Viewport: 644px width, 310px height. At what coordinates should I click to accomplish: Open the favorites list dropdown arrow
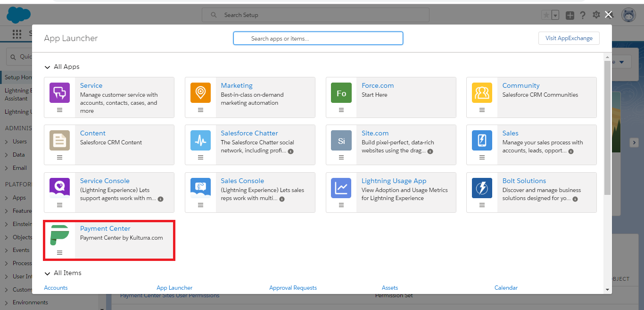coord(555,15)
